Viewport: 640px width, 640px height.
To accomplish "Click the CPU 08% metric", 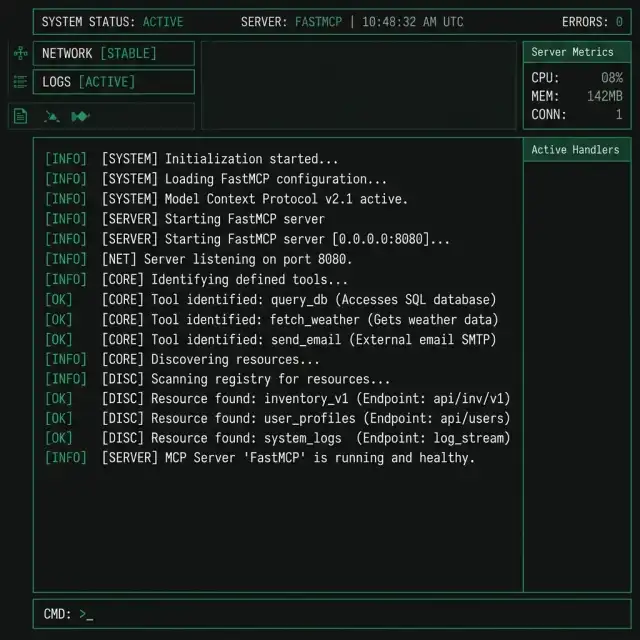I will point(577,78).
